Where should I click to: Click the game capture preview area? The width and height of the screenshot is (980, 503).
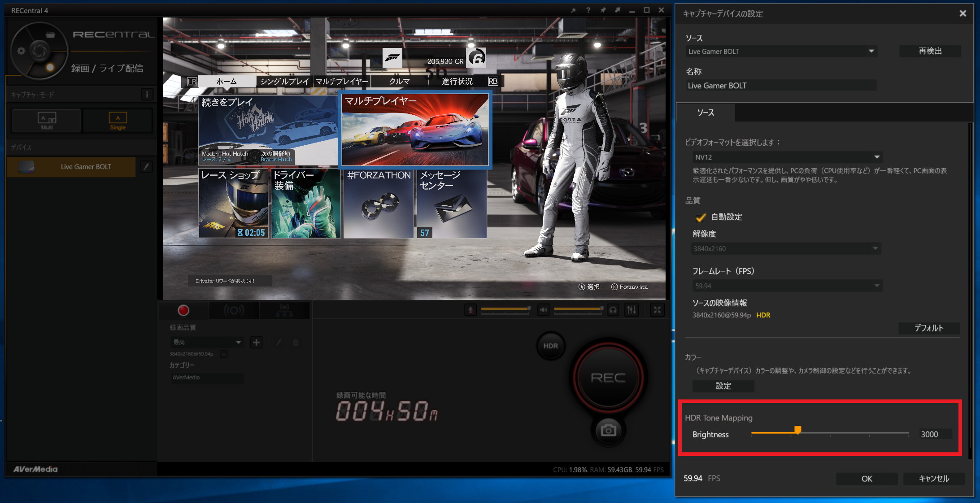414,158
